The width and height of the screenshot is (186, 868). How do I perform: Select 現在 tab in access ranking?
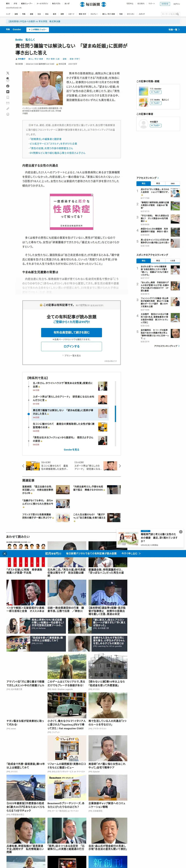tap(143, 183)
